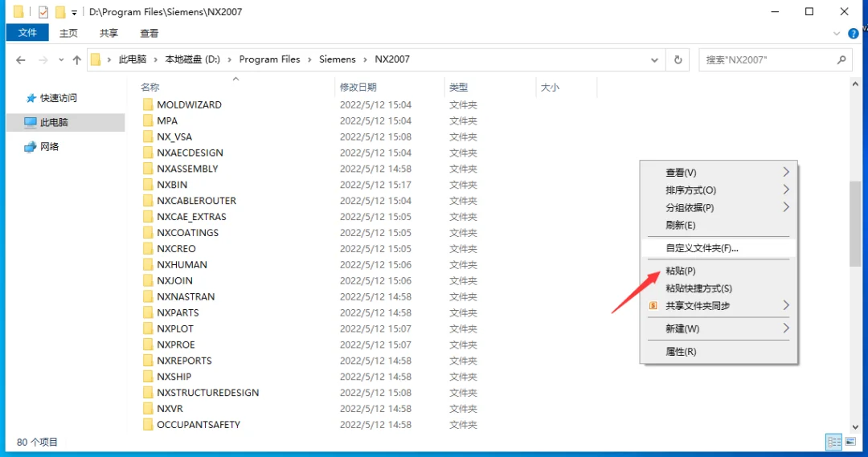The height and width of the screenshot is (457, 868).
Task: Open the Customize Quick Access Toolbar dropdown
Action: (x=74, y=12)
